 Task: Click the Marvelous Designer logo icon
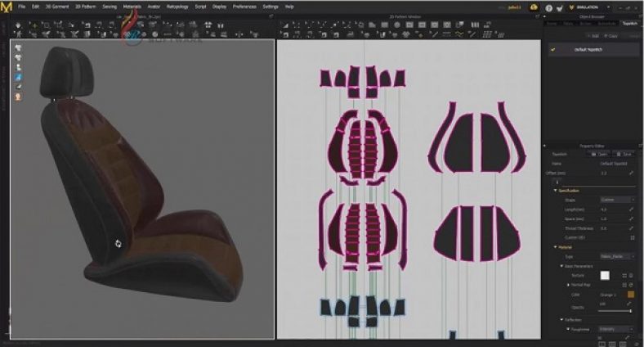7,7
